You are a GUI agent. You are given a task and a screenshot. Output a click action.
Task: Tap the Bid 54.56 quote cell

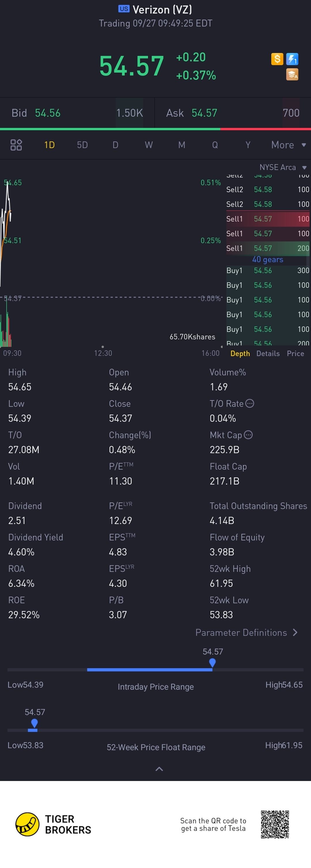pyautogui.click(x=77, y=113)
